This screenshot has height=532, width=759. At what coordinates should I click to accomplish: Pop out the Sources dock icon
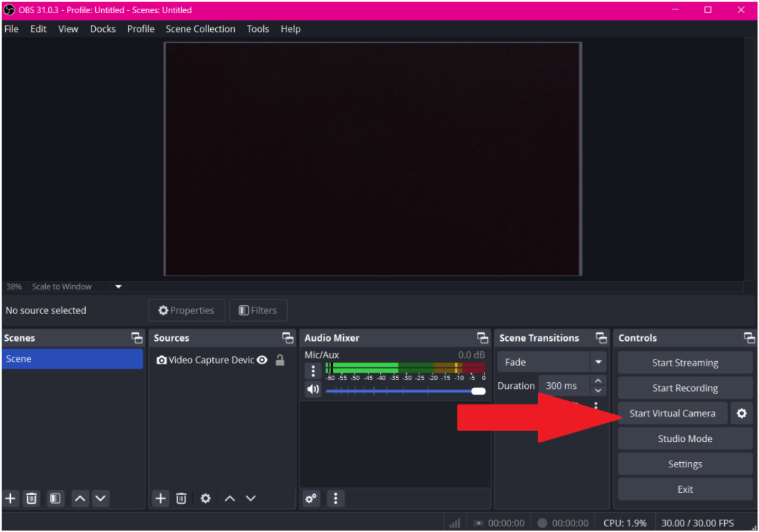click(288, 338)
